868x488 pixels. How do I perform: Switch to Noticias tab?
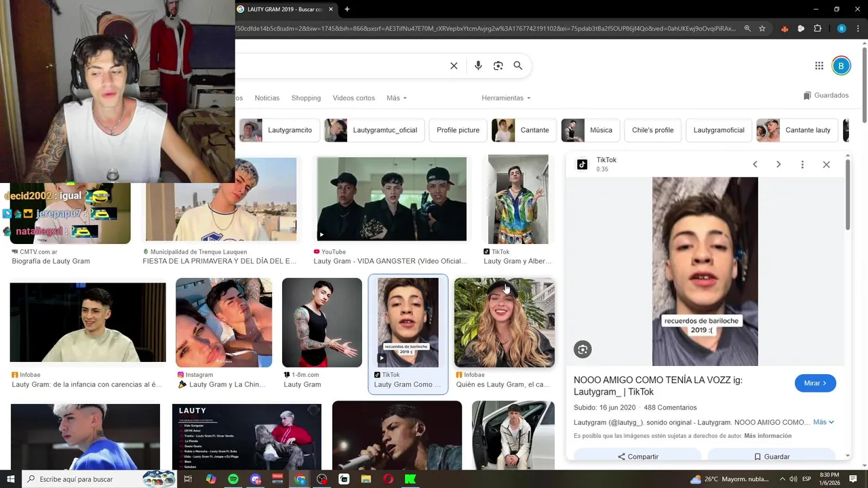pyautogui.click(x=267, y=98)
